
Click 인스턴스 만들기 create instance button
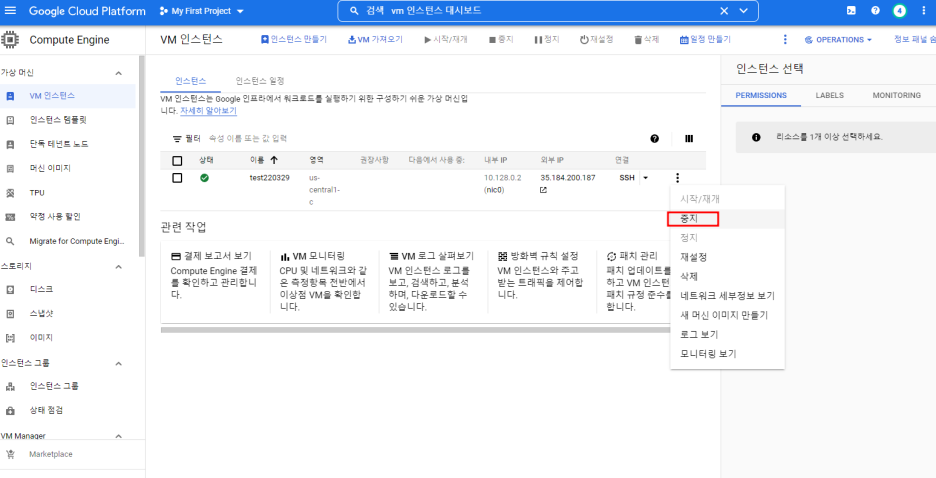(x=294, y=40)
